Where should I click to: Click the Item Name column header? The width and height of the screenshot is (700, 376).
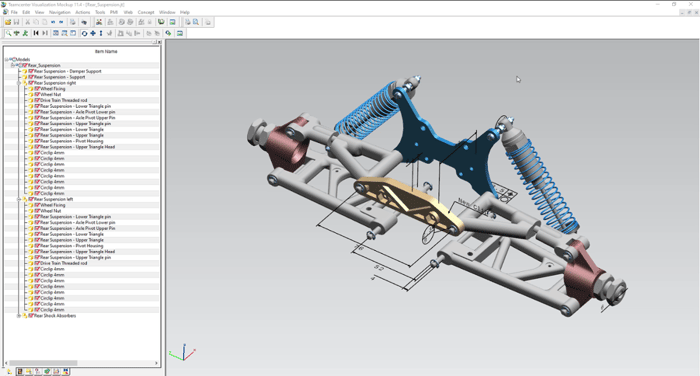pos(106,51)
